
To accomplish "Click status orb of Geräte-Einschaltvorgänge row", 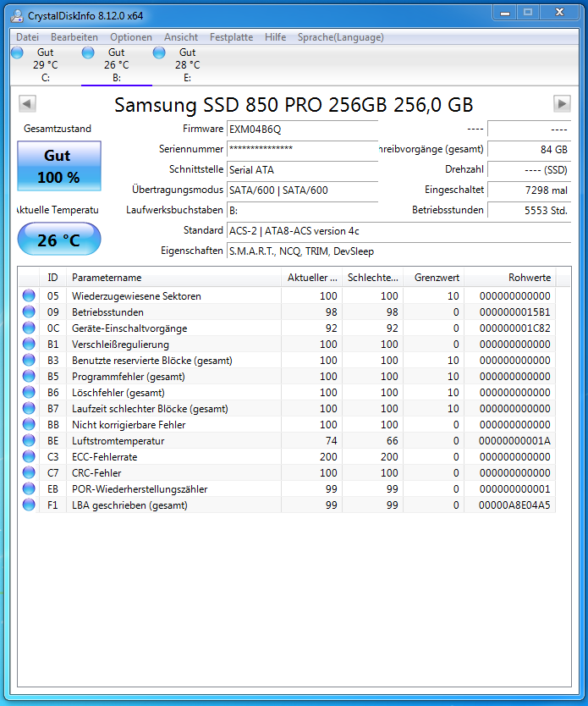I will pos(29,328).
